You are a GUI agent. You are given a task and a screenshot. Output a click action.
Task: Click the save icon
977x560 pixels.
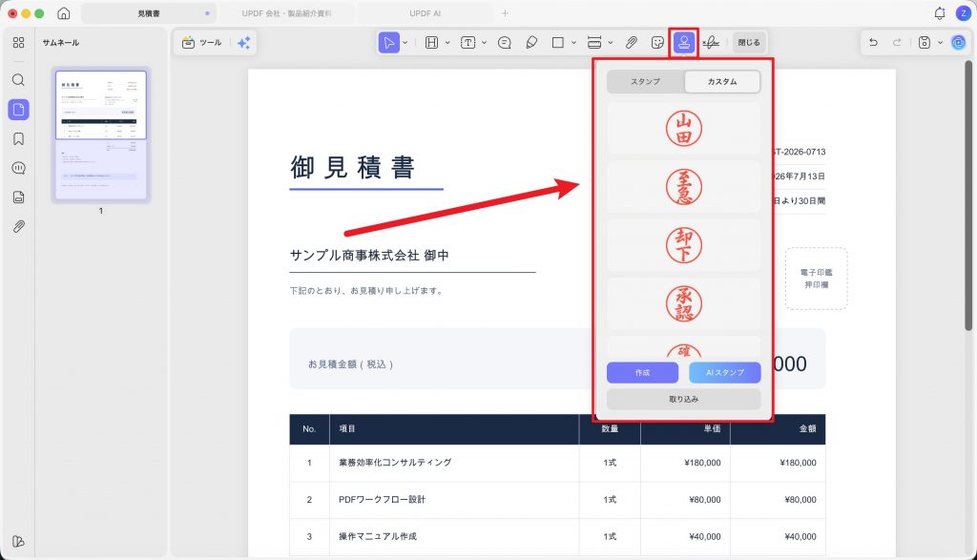[x=925, y=42]
